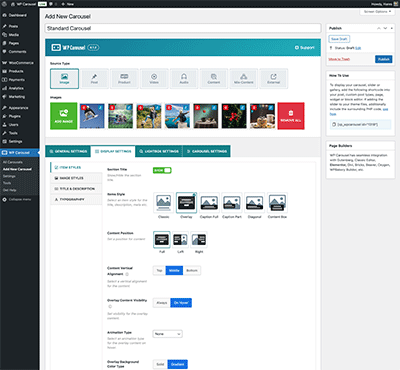Click the Move to Trash link

point(339,59)
